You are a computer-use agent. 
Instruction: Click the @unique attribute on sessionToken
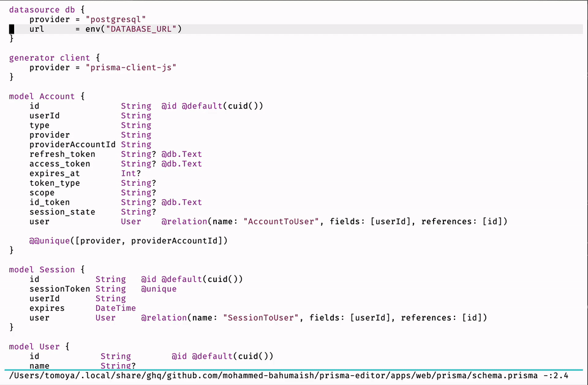(x=159, y=289)
